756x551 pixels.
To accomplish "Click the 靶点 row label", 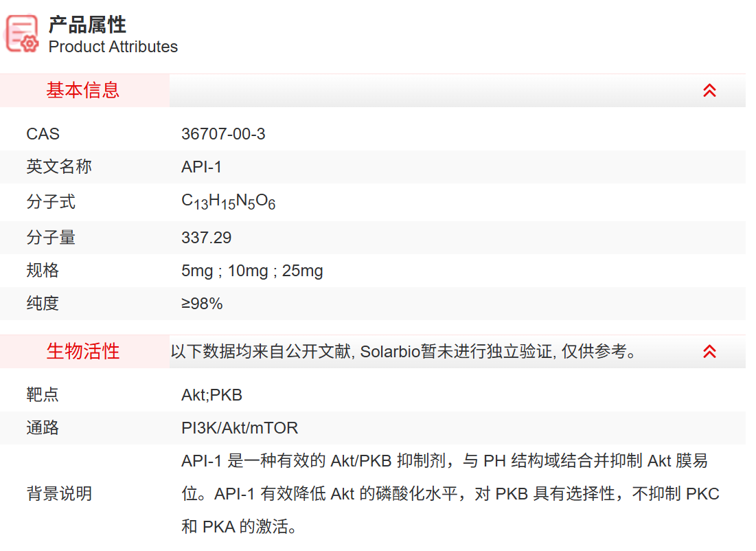I will (x=43, y=395).
